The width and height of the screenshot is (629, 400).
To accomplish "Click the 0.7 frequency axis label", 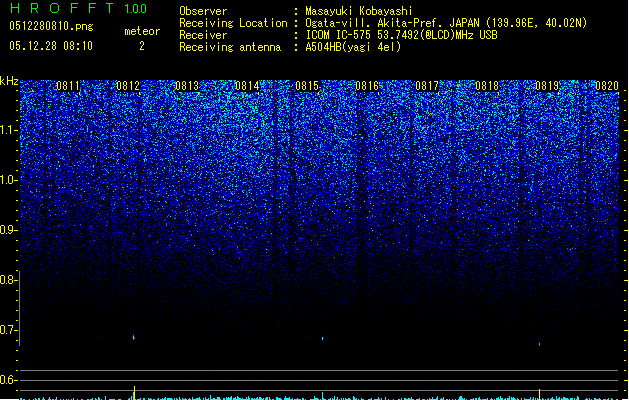I will pos(8,330).
